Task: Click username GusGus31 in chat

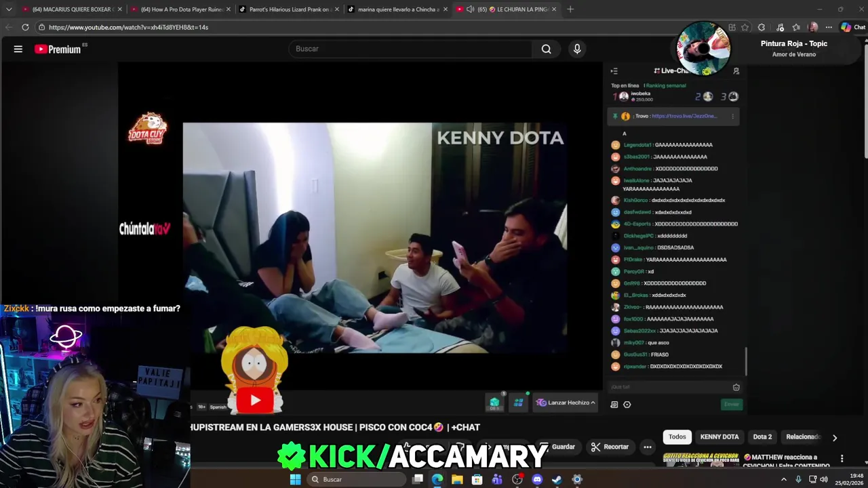Action: coord(635,354)
